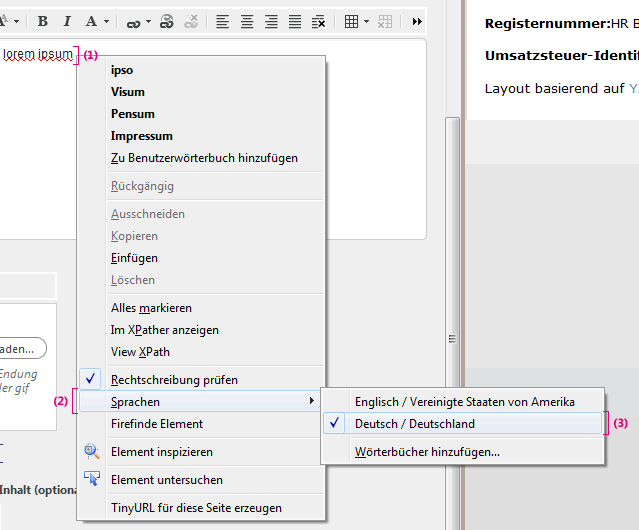Expand the 'Sprachen' submenu
639x530 pixels.
(x=200, y=402)
